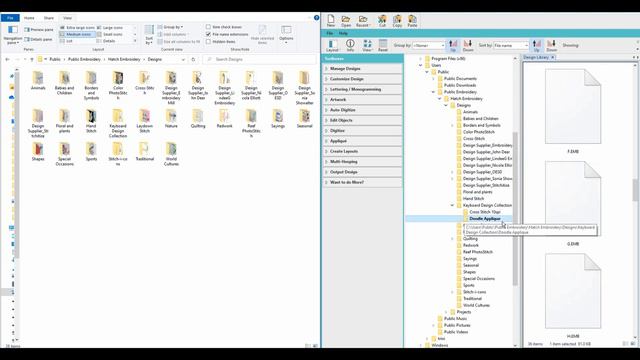Click Sort by Up icon
This screenshot has height=360, width=640.
537,44
